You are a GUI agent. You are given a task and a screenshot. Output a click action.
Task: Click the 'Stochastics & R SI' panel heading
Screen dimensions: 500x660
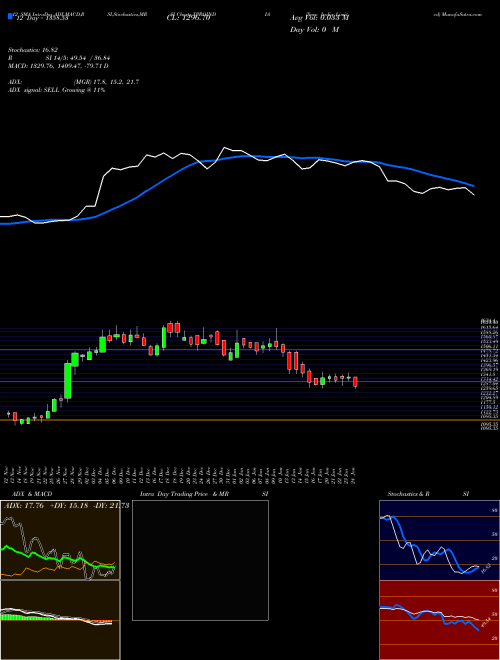click(x=428, y=494)
